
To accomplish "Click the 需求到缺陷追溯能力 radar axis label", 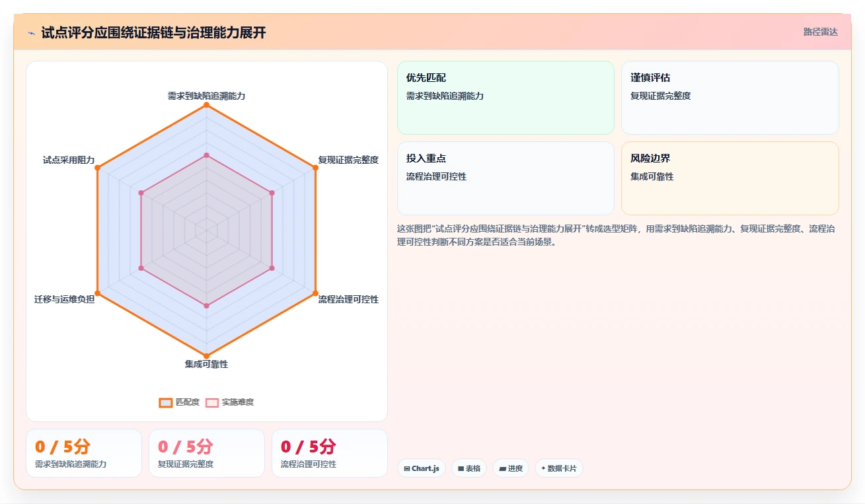I will click(x=206, y=96).
